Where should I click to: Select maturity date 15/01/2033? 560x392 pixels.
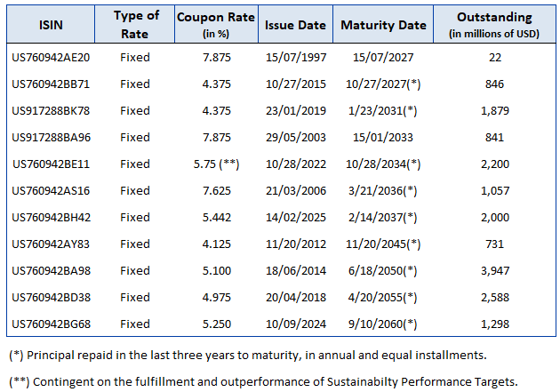(383, 138)
